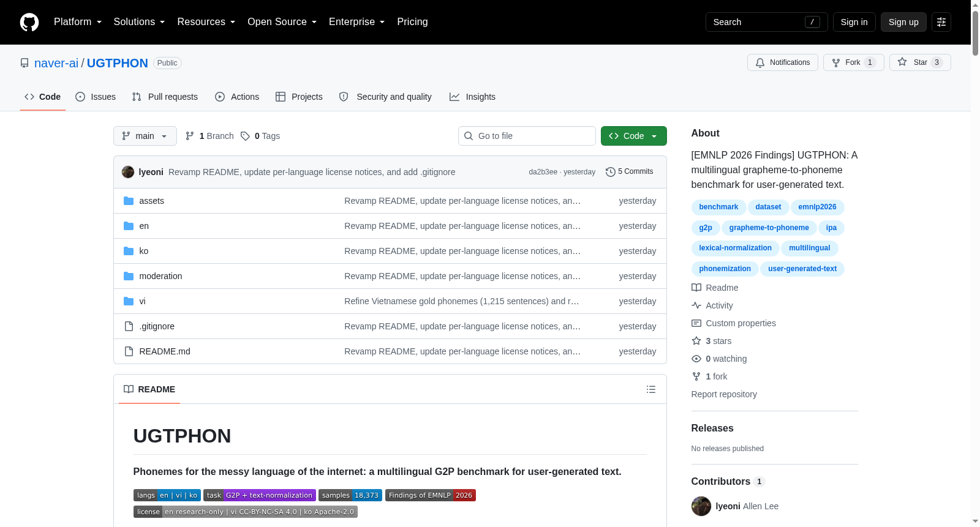Screen dimensions: 980x527
Task: Switch to the Projects tab
Action: pyautogui.click(x=299, y=97)
